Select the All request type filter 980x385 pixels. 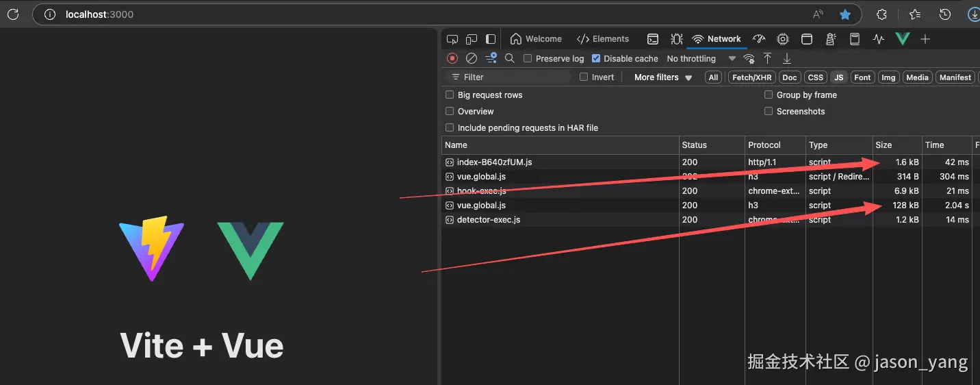[x=714, y=77]
